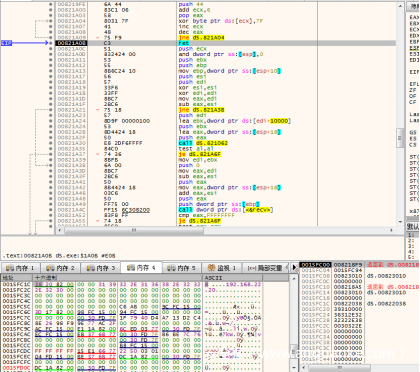
Task: Select the 'jne ds.821A38' instruction
Action: pos(201,110)
